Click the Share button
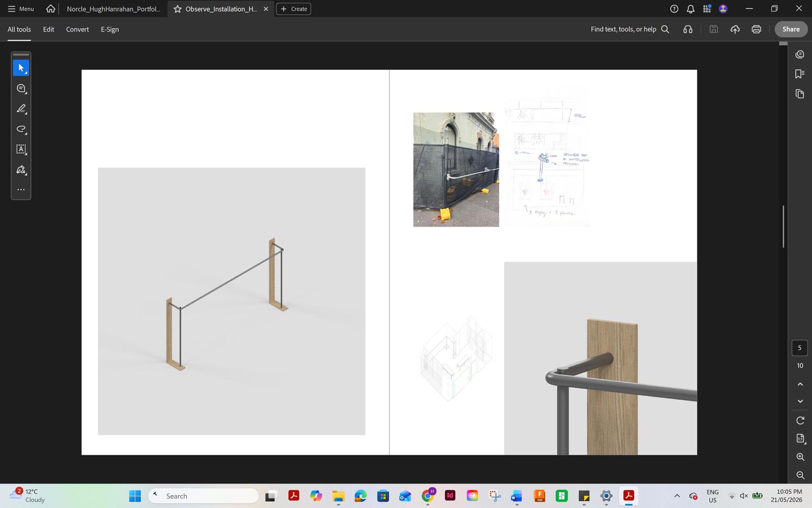Viewport: 812px width, 508px height. (791, 29)
